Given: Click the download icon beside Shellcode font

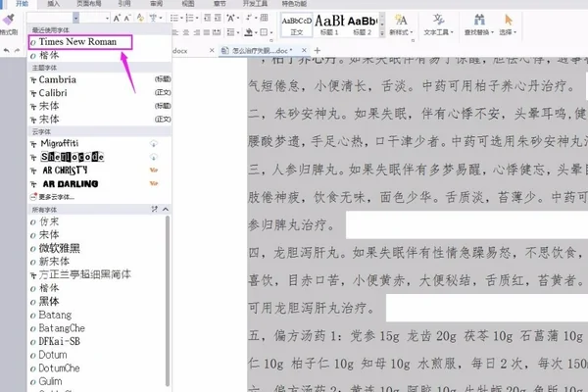Looking at the screenshot, I should [154, 157].
